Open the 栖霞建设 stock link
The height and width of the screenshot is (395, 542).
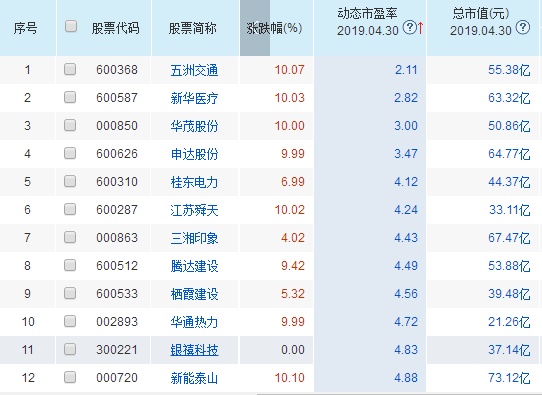194,294
